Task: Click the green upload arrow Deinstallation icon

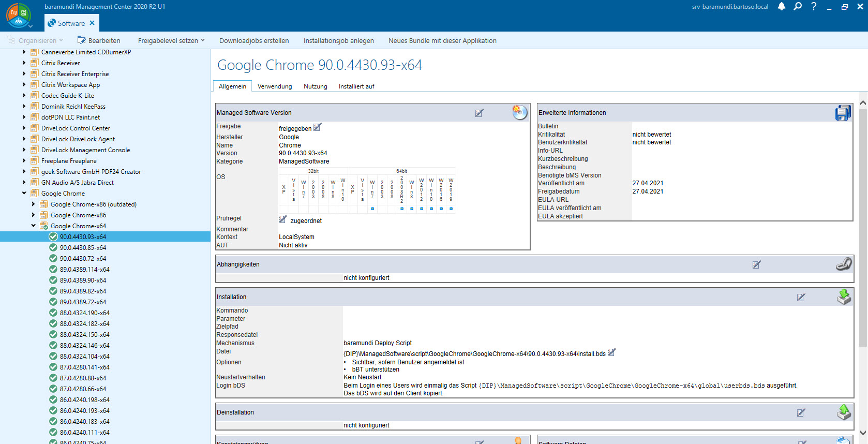Action: click(x=844, y=412)
